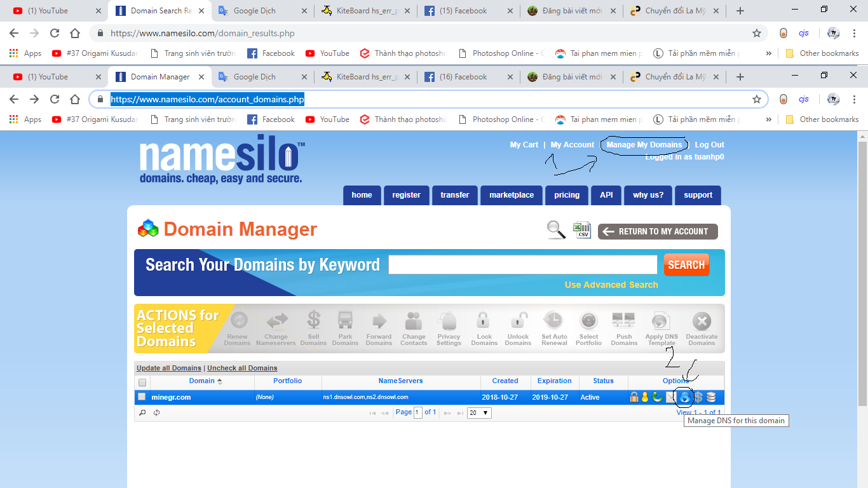Click the RETURN TO MY ACCOUNT button

coord(658,231)
